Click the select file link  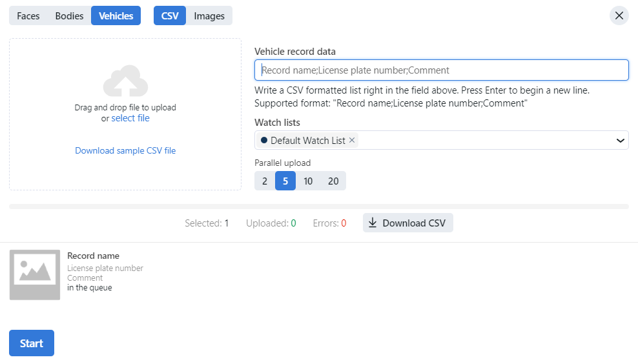pos(130,118)
